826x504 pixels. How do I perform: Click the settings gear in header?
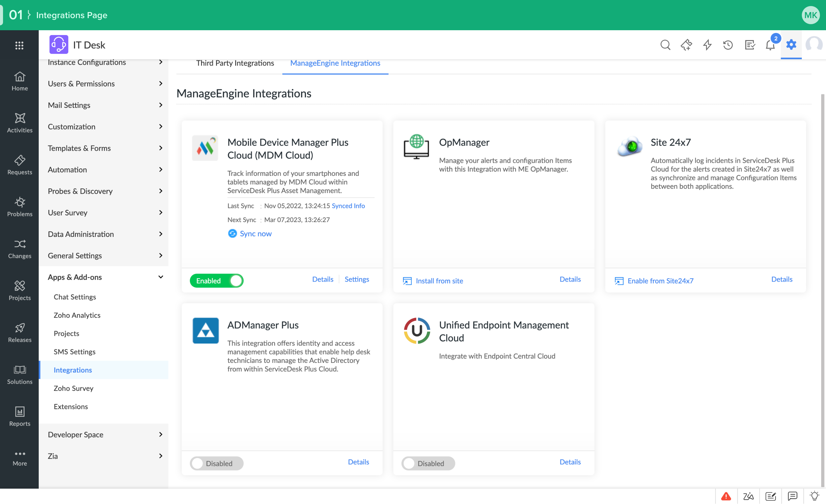pyautogui.click(x=791, y=44)
